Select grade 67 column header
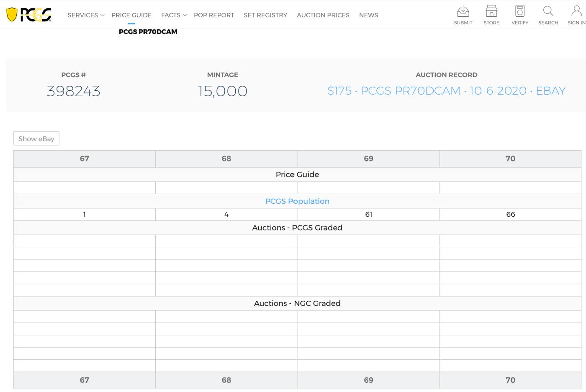Viewport: 586px width, 392px height. (85, 159)
